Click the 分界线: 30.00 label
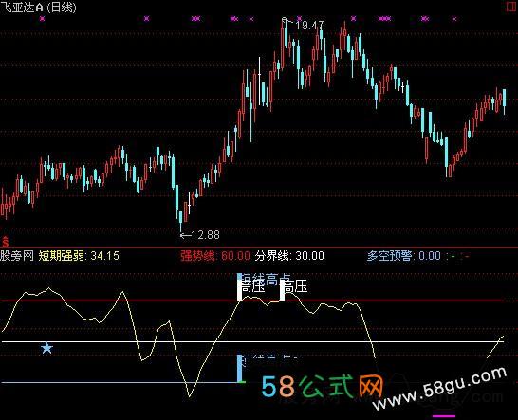The width and height of the screenshot is (518, 420). point(289,256)
